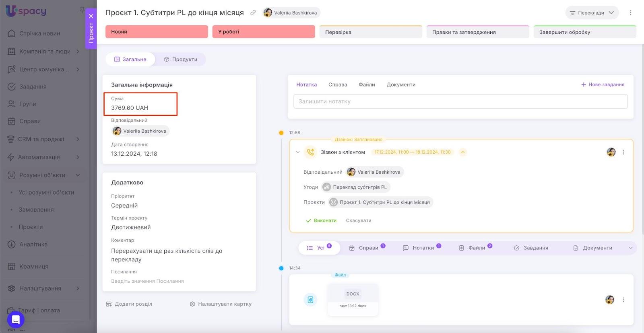The image size is (644, 333).
Task: Collapse the Зізвон з клієнтом card
Action: [298, 152]
